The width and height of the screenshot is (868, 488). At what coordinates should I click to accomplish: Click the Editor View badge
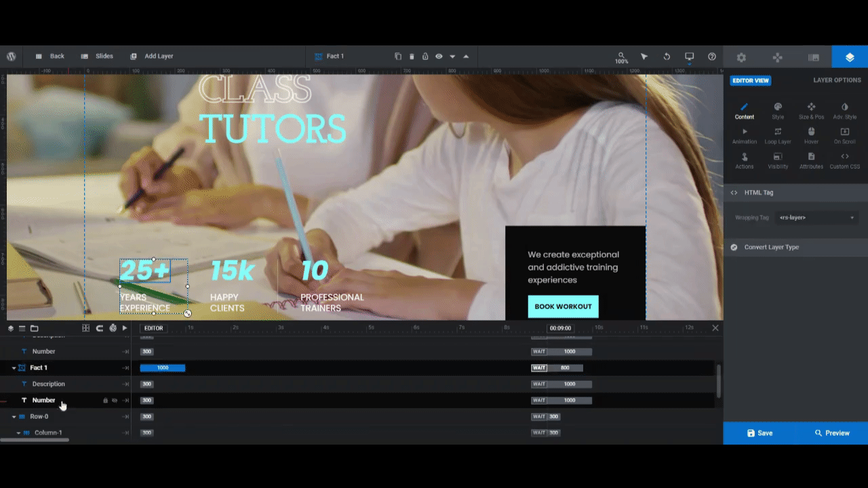point(751,81)
